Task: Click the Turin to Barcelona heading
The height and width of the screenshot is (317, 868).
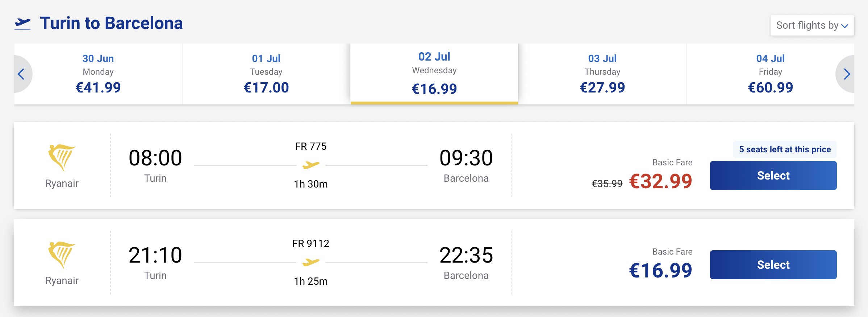Action: point(111,24)
